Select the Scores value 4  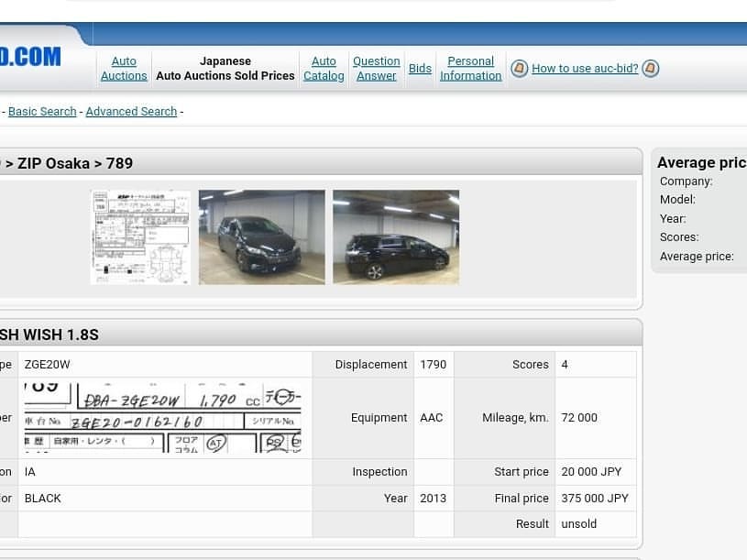coord(565,365)
